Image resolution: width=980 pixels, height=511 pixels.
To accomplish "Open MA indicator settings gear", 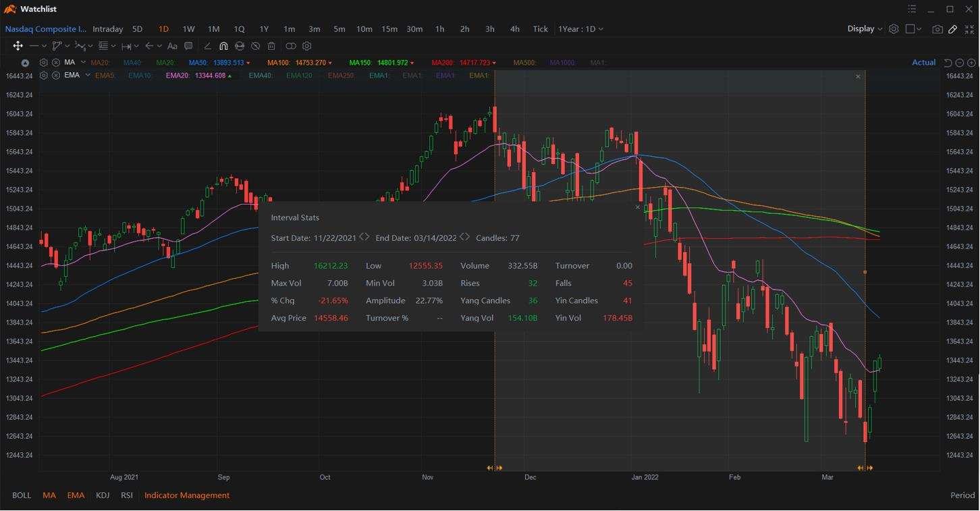I will click(x=44, y=62).
